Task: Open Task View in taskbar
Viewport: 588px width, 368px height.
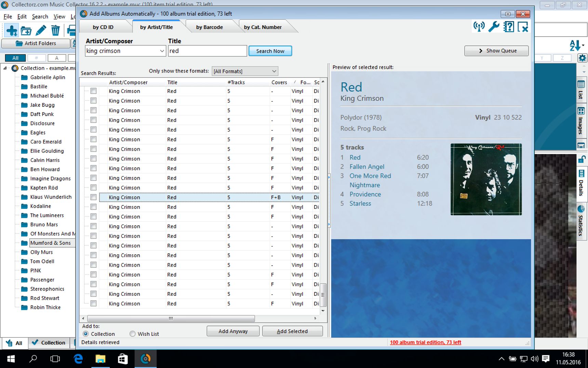Action: click(x=55, y=359)
